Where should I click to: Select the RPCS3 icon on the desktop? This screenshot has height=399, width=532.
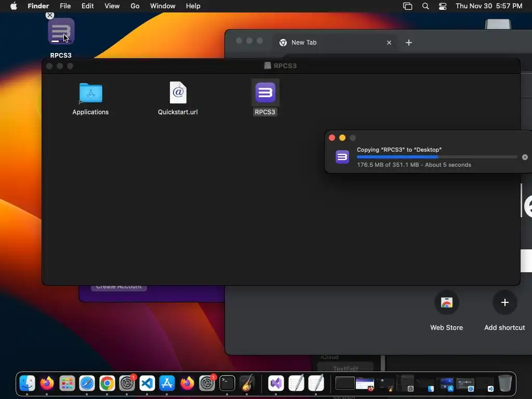click(61, 31)
